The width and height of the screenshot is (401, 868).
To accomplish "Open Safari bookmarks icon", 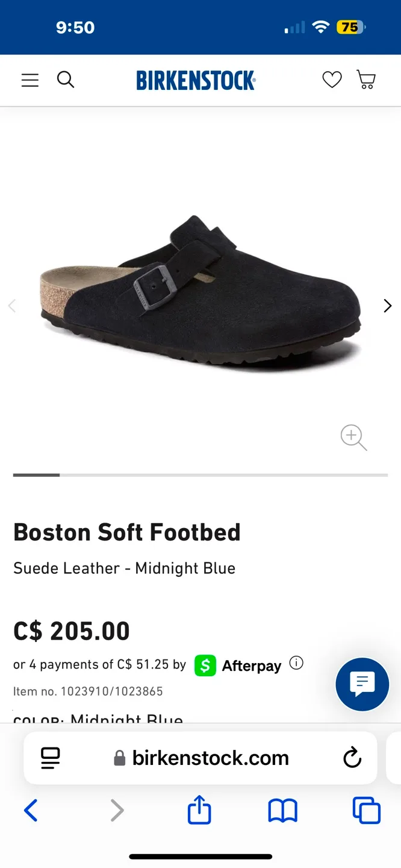I will [x=282, y=811].
